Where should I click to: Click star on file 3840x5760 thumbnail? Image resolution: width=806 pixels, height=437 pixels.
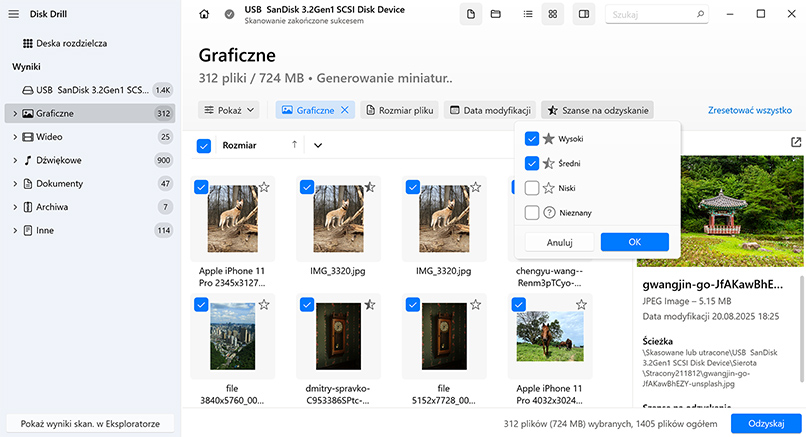tap(264, 305)
